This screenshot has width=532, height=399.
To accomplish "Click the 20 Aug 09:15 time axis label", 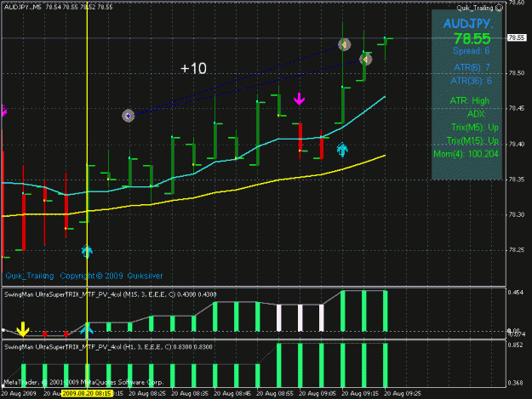I will pos(360,394).
